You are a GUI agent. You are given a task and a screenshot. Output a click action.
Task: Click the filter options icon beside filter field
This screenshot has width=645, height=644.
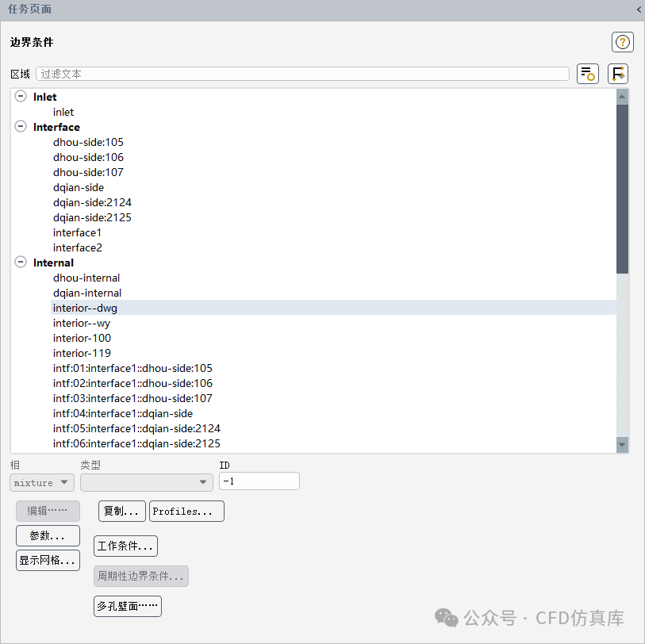(587, 73)
